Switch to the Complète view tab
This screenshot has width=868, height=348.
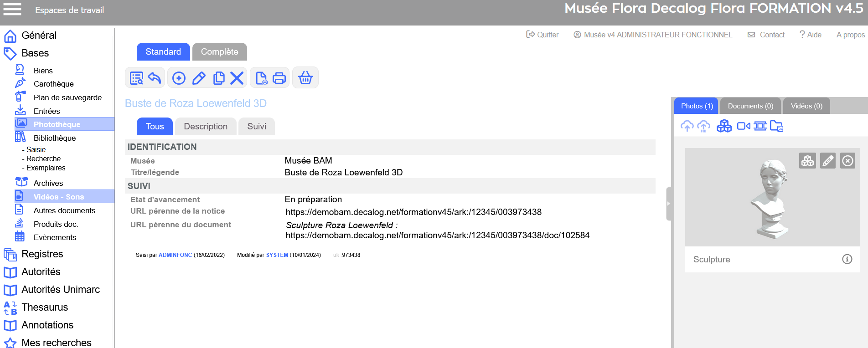click(x=219, y=52)
